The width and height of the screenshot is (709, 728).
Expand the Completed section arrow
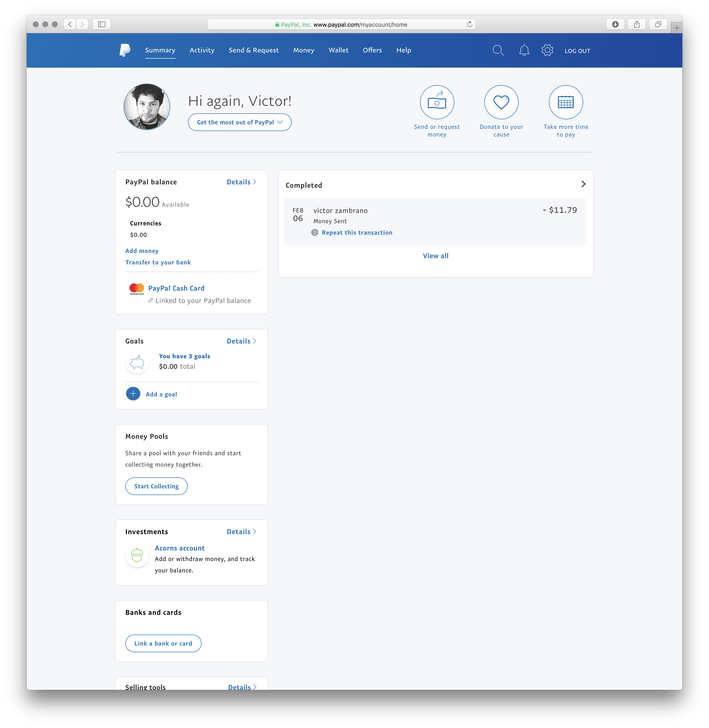(x=583, y=184)
